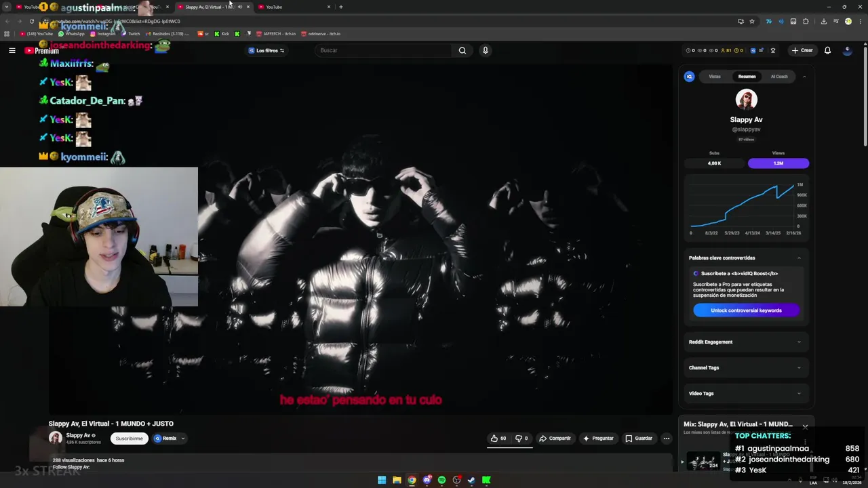Open Kick app from the taskbar

(486, 480)
